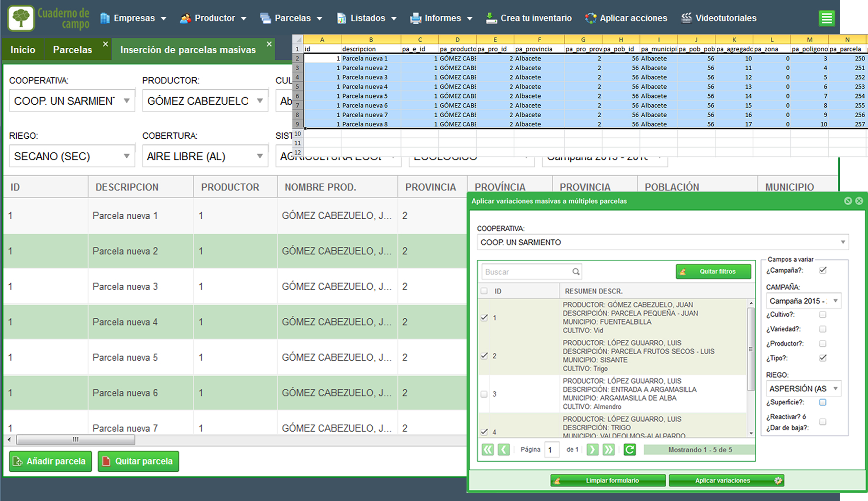Toggle the ¿Tipo? checkbox
868x501 pixels.
[823, 358]
